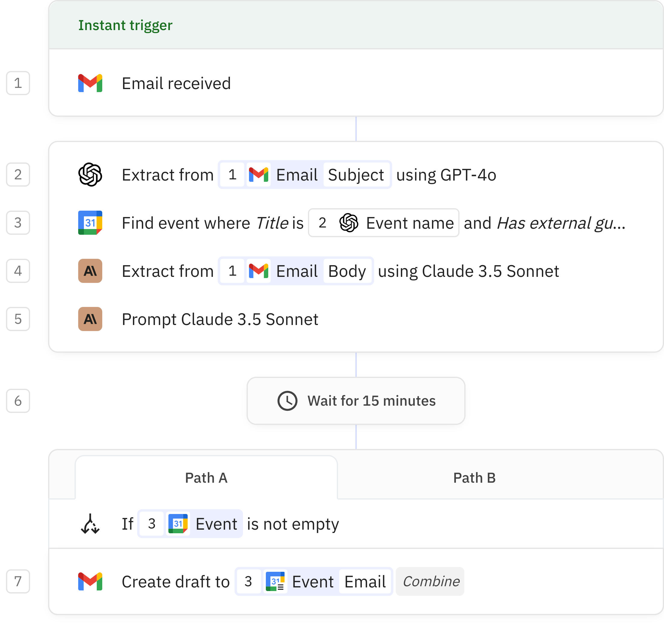This screenshot has width=664, height=644.
Task: Click the 'Find event where' text
Action: point(186,223)
